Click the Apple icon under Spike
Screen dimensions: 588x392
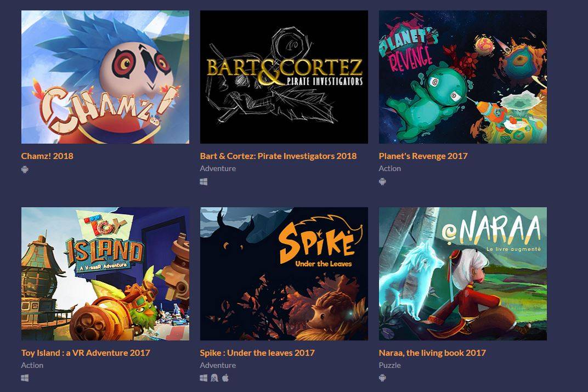point(225,378)
